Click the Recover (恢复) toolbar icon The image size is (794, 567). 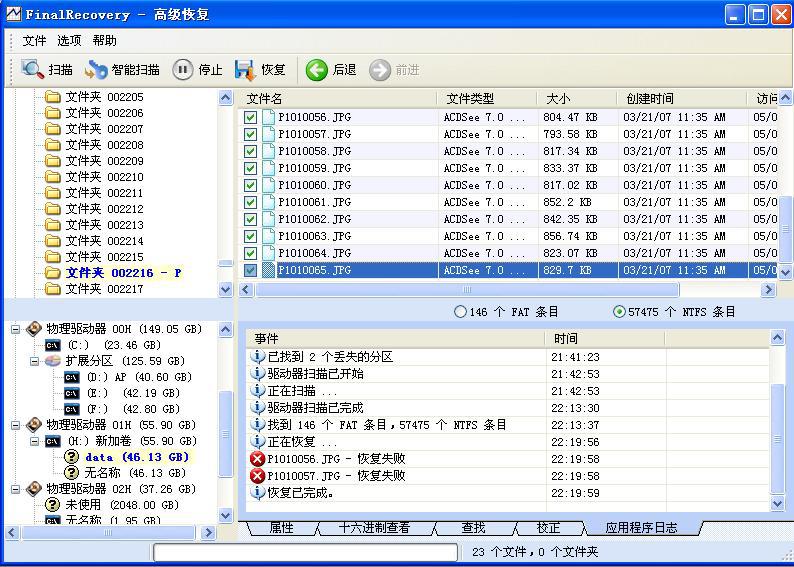[x=245, y=69]
